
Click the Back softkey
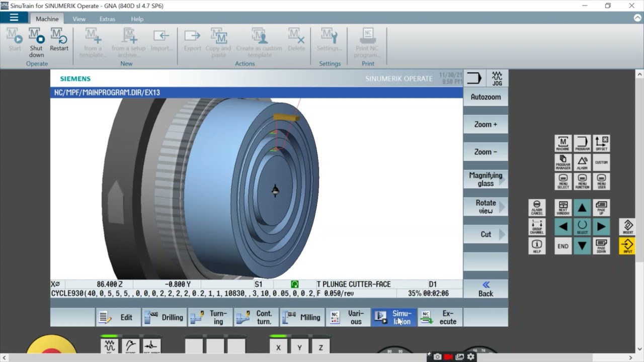tap(486, 289)
